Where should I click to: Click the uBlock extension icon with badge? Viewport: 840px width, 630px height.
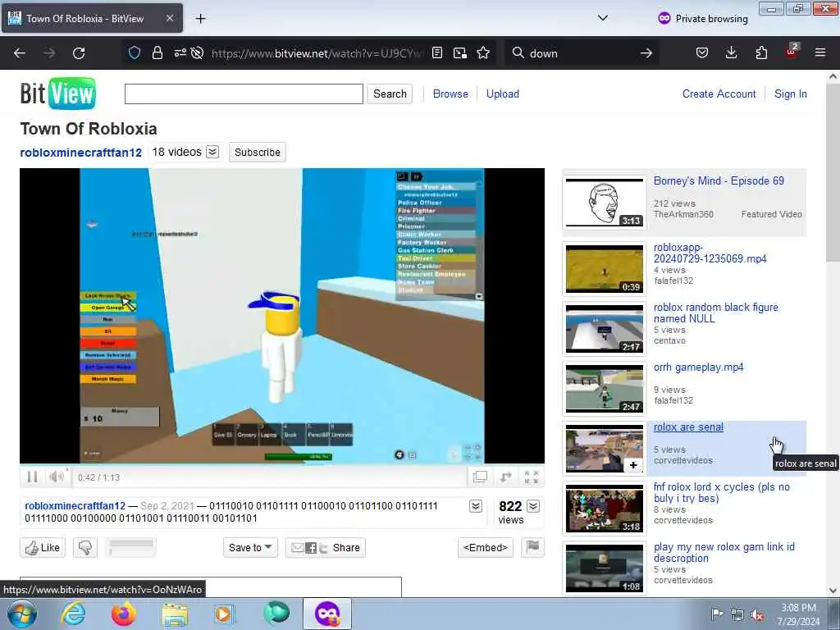click(x=792, y=52)
